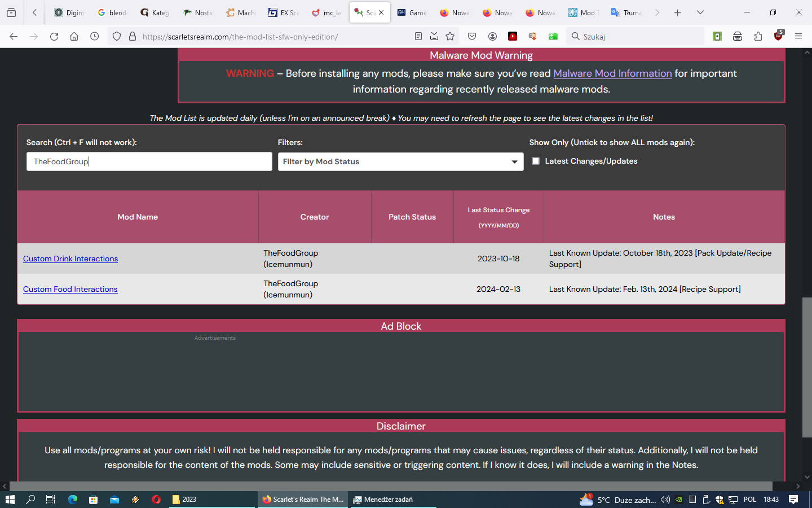Viewport: 812px width, 508px height.
Task: Go back to the previous page
Action: pos(14,36)
